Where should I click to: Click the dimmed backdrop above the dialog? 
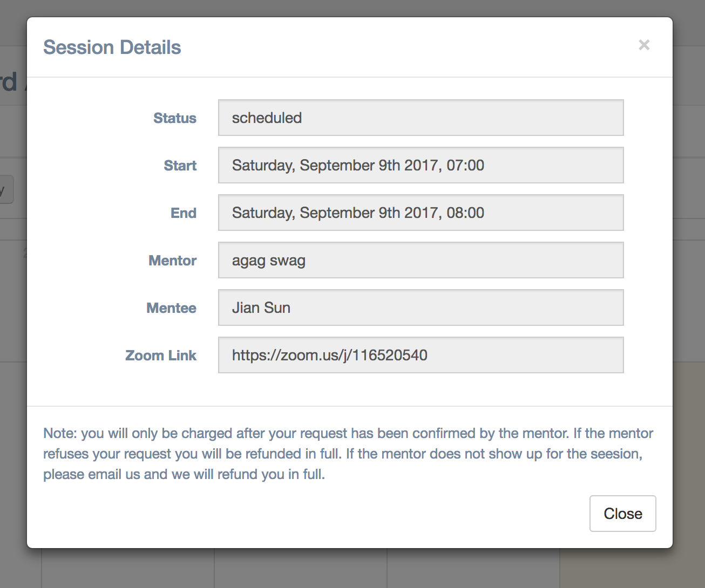[351, 8]
